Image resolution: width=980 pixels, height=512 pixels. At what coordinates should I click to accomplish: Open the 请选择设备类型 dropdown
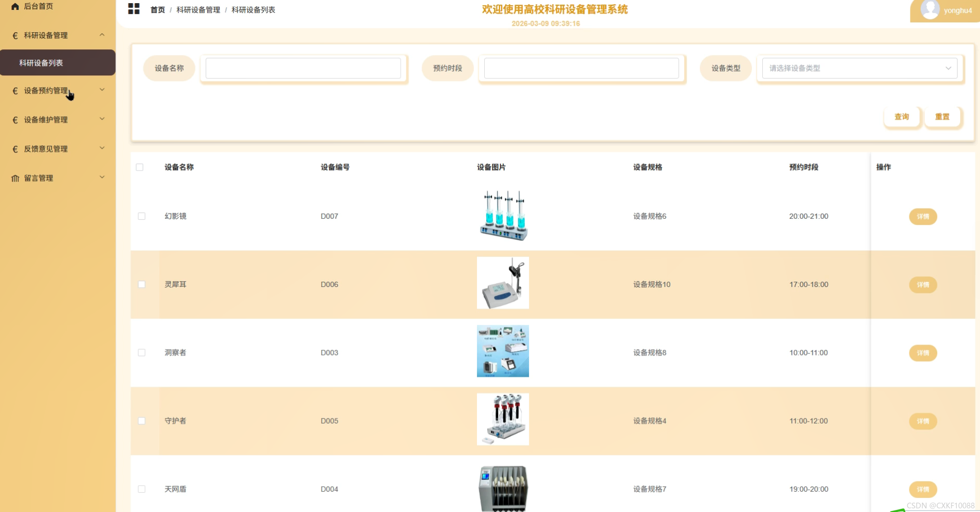(859, 68)
